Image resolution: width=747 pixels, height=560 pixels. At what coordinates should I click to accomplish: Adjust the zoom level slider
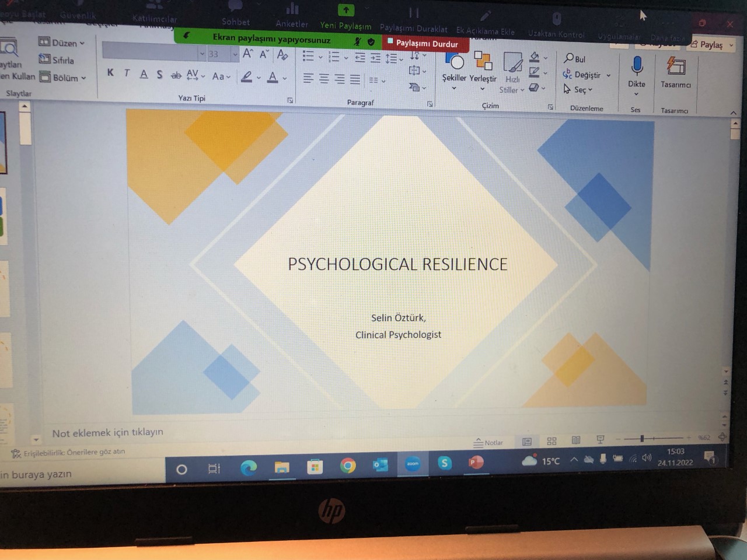tap(642, 438)
